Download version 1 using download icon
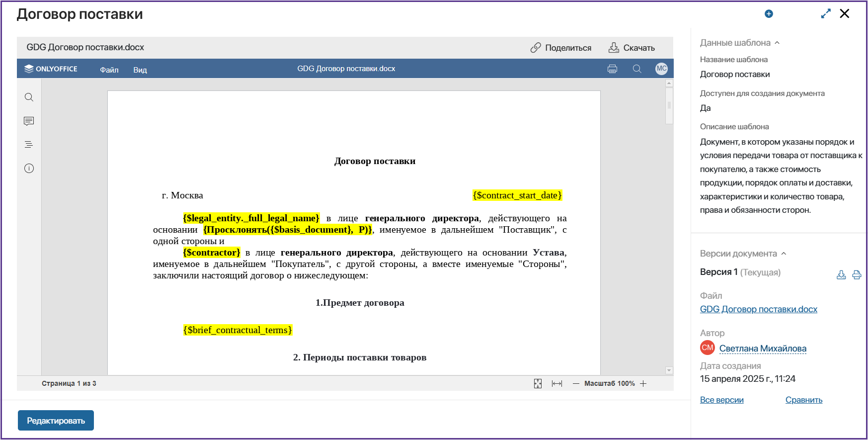Image resolution: width=868 pixels, height=440 pixels. click(841, 275)
